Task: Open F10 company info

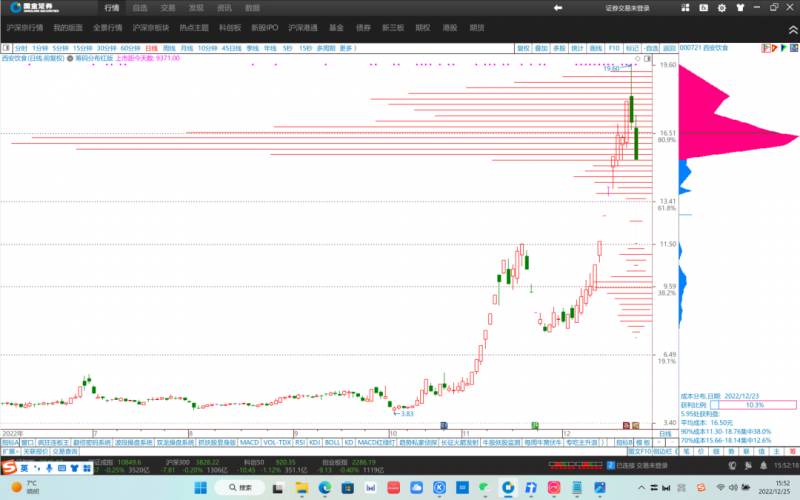Action: coord(614,48)
